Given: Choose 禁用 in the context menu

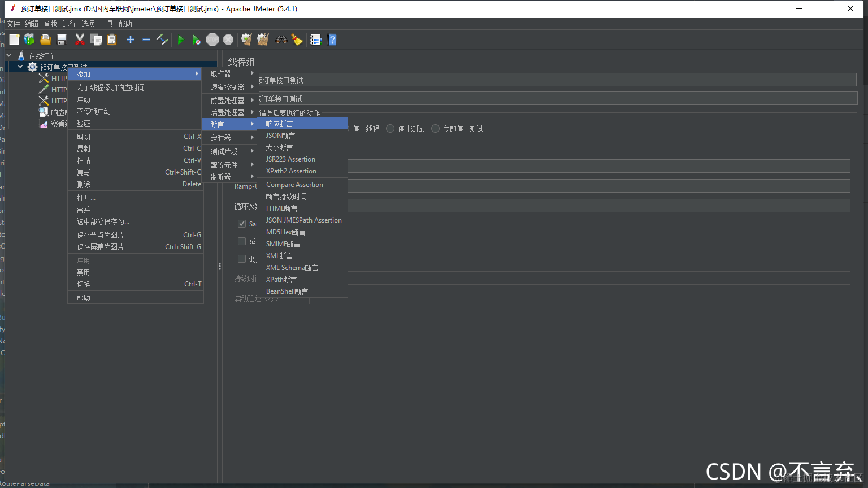Looking at the screenshot, I should (x=136, y=272).
